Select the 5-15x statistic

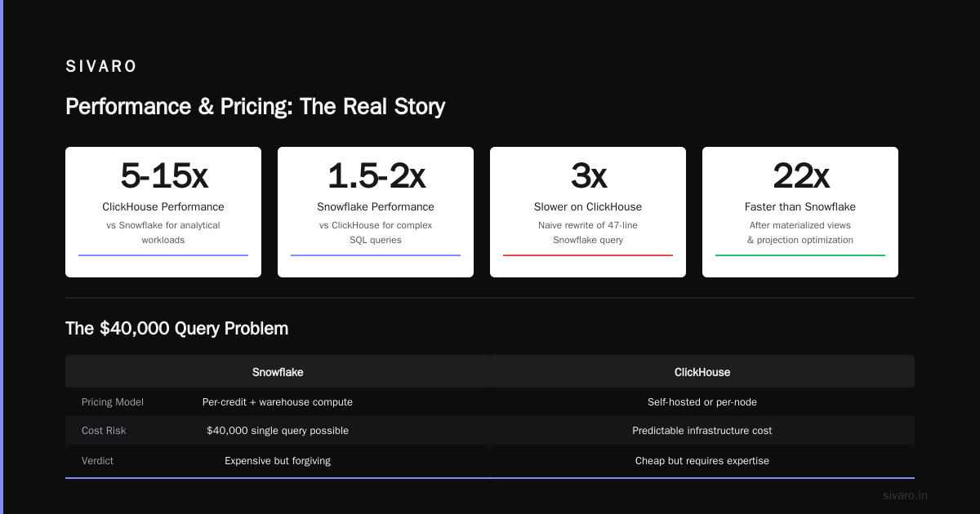(163, 175)
